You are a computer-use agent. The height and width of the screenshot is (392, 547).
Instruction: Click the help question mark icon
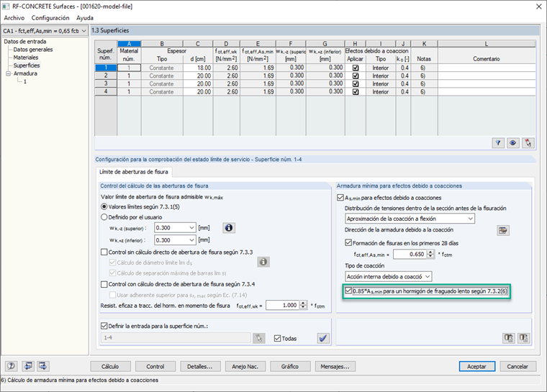12,366
